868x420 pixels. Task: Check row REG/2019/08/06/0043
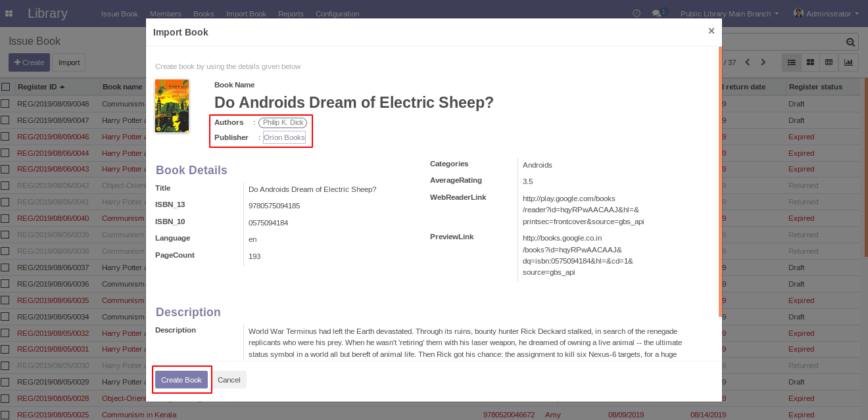tap(5, 169)
